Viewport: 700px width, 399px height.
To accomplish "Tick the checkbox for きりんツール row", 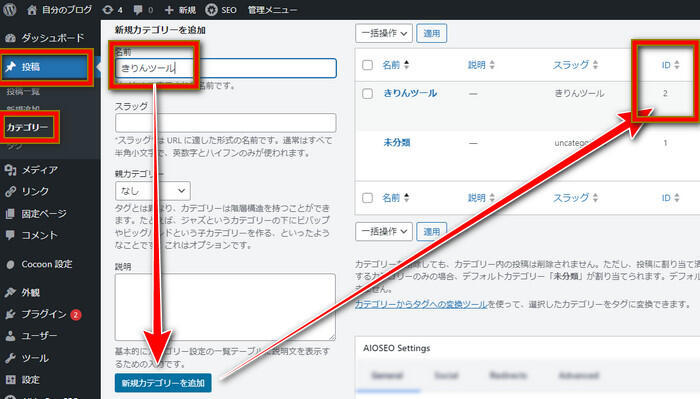I will pyautogui.click(x=367, y=94).
